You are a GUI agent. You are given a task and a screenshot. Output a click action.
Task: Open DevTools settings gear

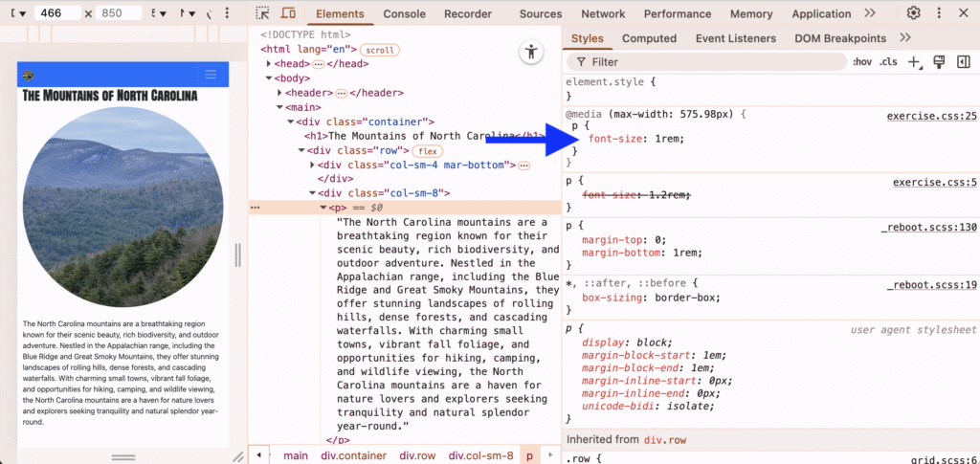(x=914, y=13)
